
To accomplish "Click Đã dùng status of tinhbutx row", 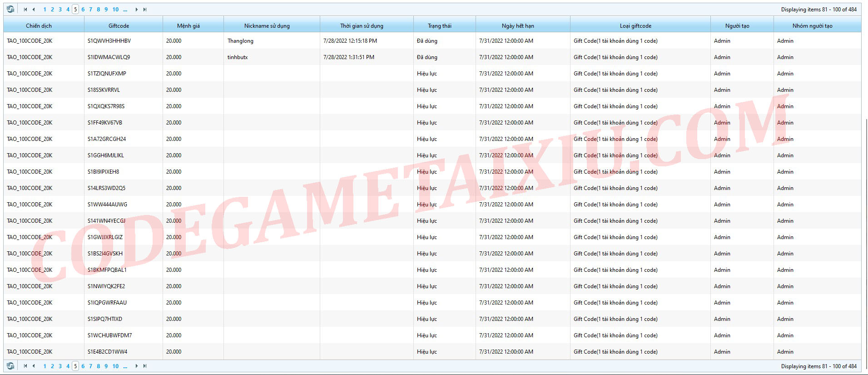I will pyautogui.click(x=427, y=57).
